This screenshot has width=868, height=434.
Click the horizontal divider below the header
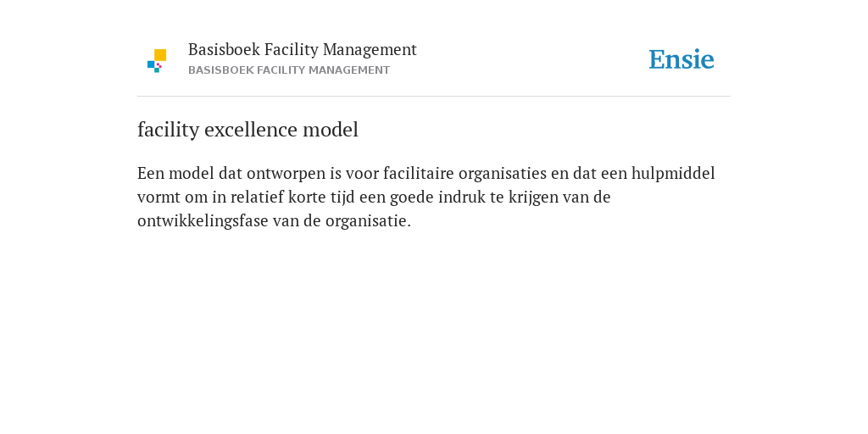(434, 97)
